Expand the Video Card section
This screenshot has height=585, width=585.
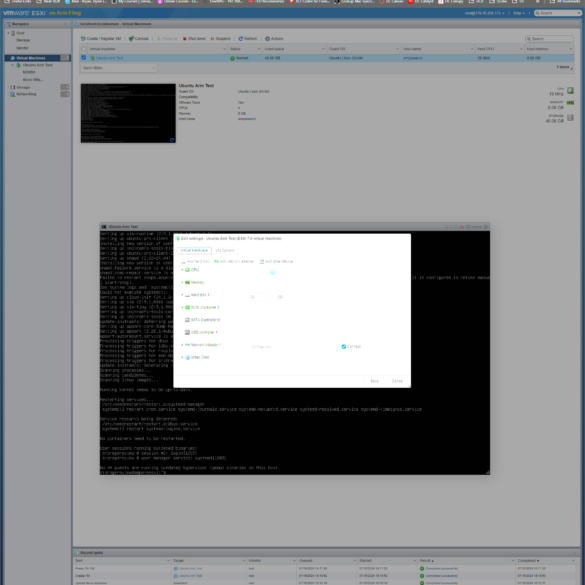coord(182,357)
